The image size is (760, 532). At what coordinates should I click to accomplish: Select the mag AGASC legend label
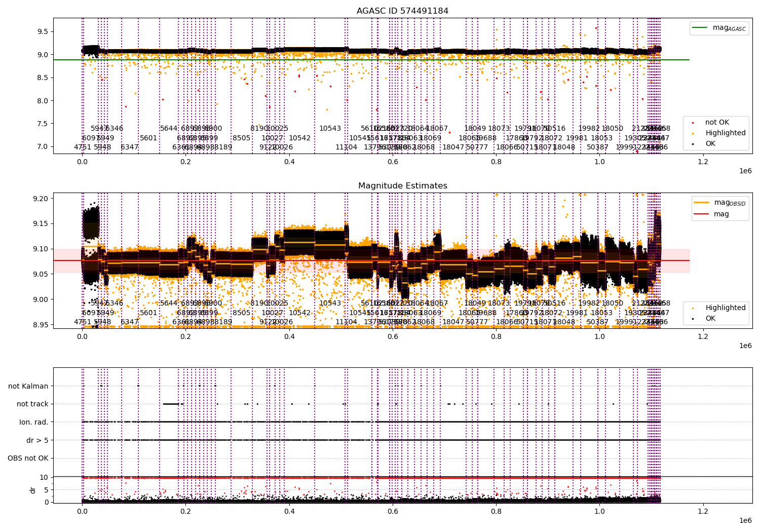click(729, 28)
